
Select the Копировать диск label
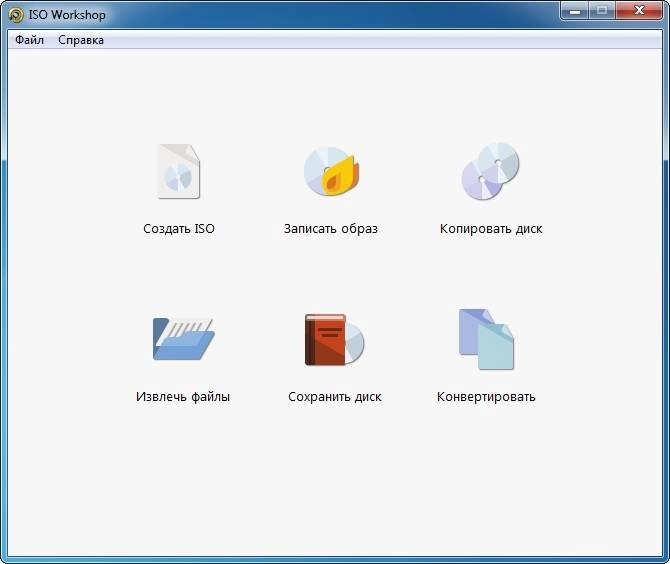[491, 229]
